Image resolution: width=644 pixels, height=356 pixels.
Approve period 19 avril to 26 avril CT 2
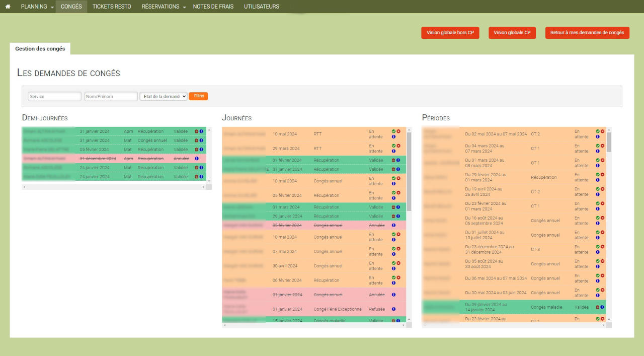coord(598,189)
